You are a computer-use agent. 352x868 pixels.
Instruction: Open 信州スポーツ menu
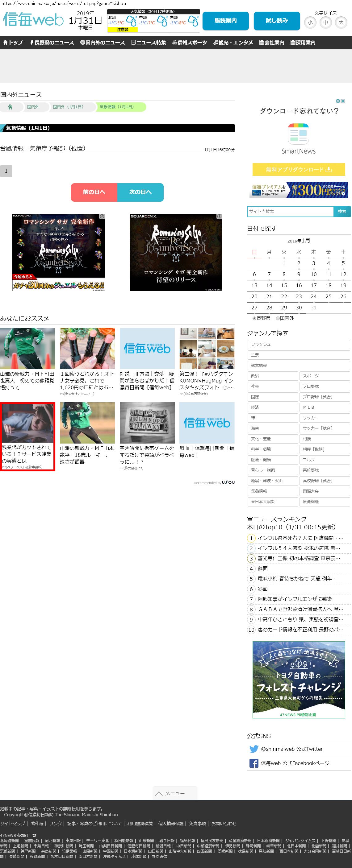click(x=190, y=43)
